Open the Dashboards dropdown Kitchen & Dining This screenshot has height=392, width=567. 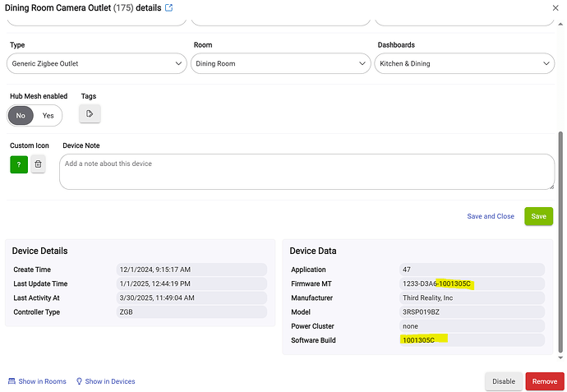(464, 63)
